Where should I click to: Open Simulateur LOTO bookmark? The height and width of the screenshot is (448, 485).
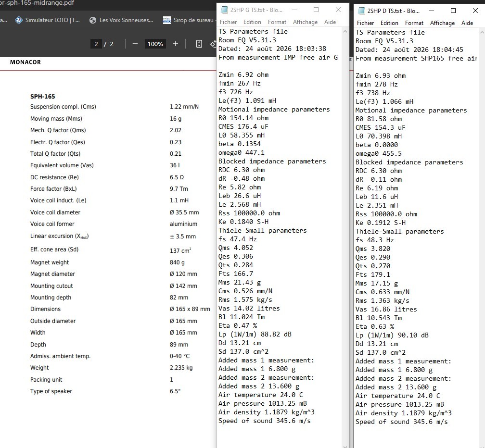pos(47,20)
